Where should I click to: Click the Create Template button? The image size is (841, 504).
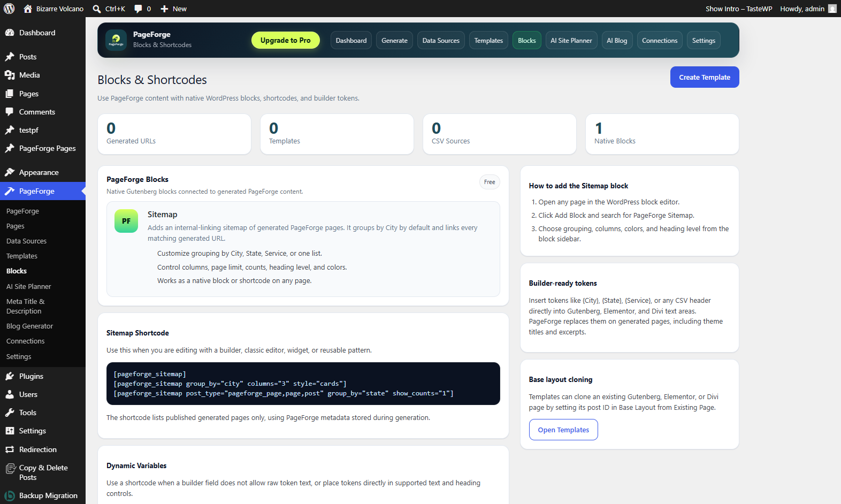[x=705, y=77]
